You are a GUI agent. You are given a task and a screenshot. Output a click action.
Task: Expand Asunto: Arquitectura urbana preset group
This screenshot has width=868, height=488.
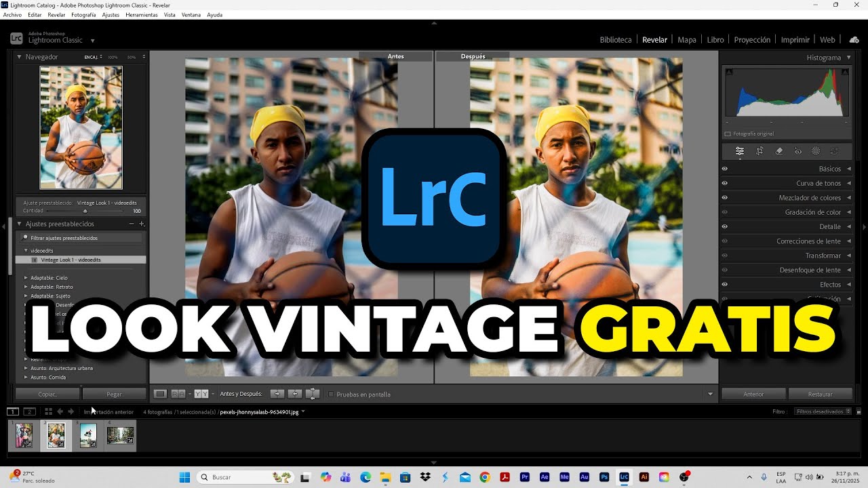coord(26,368)
